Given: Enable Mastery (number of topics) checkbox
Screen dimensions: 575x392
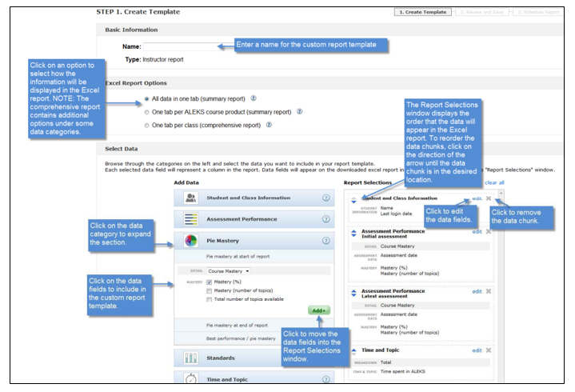Looking at the screenshot, I should (x=209, y=290).
